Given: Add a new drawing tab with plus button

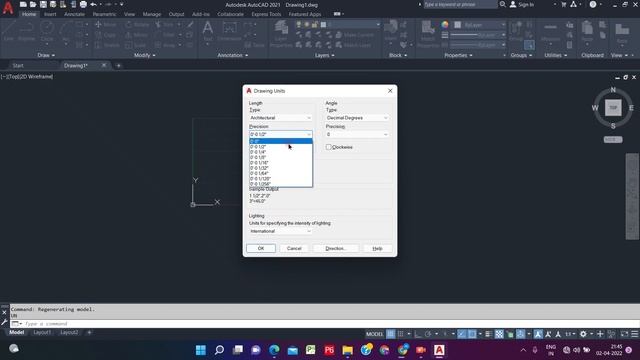Looking at the screenshot, I should [x=118, y=65].
